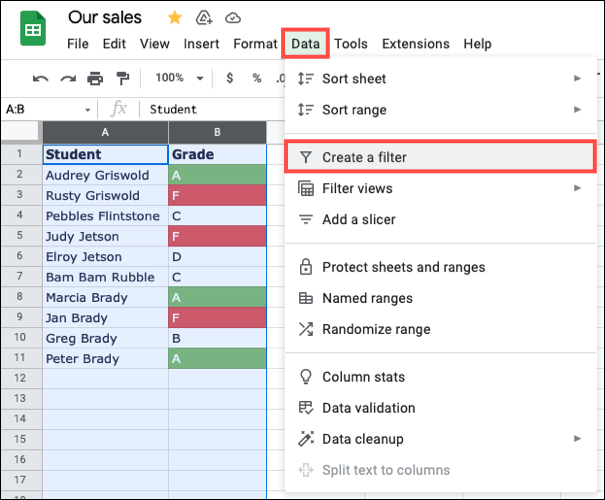The height and width of the screenshot is (500, 605).
Task: Select column A header
Action: point(105,133)
